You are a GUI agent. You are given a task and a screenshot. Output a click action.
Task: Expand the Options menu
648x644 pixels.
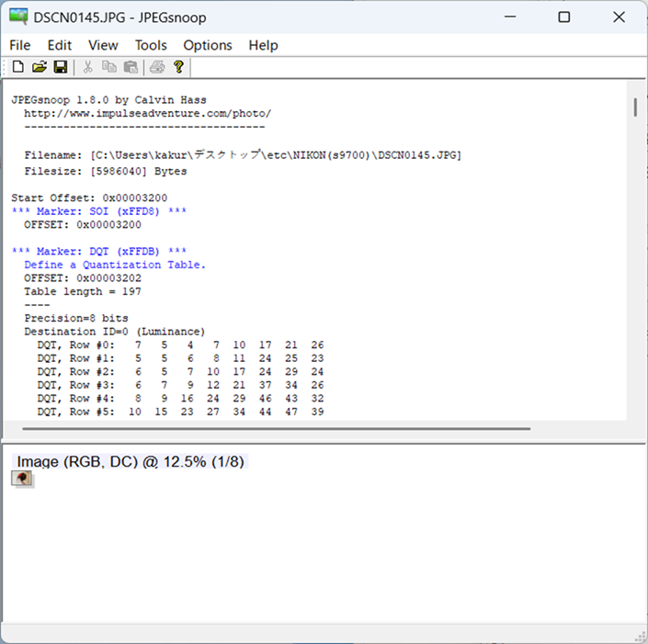(208, 45)
